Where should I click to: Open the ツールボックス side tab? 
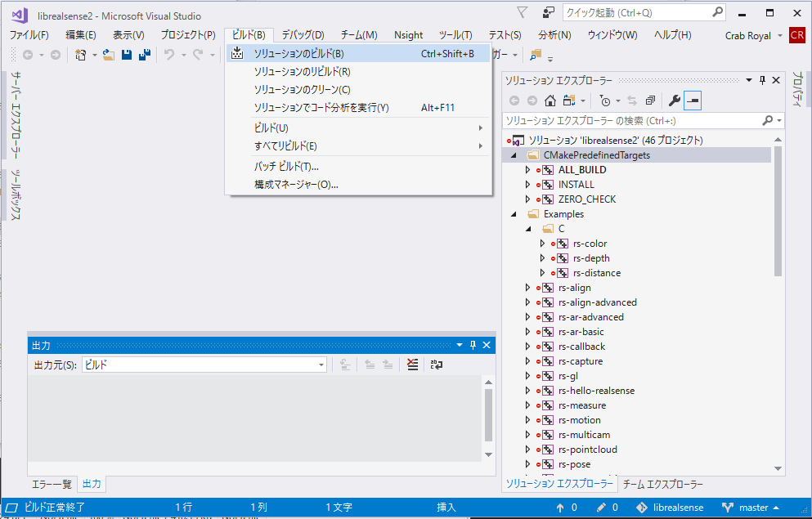(16, 195)
